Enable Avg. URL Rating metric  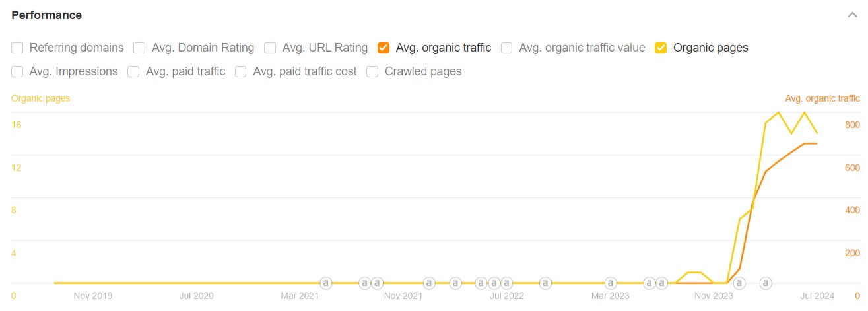[270, 48]
